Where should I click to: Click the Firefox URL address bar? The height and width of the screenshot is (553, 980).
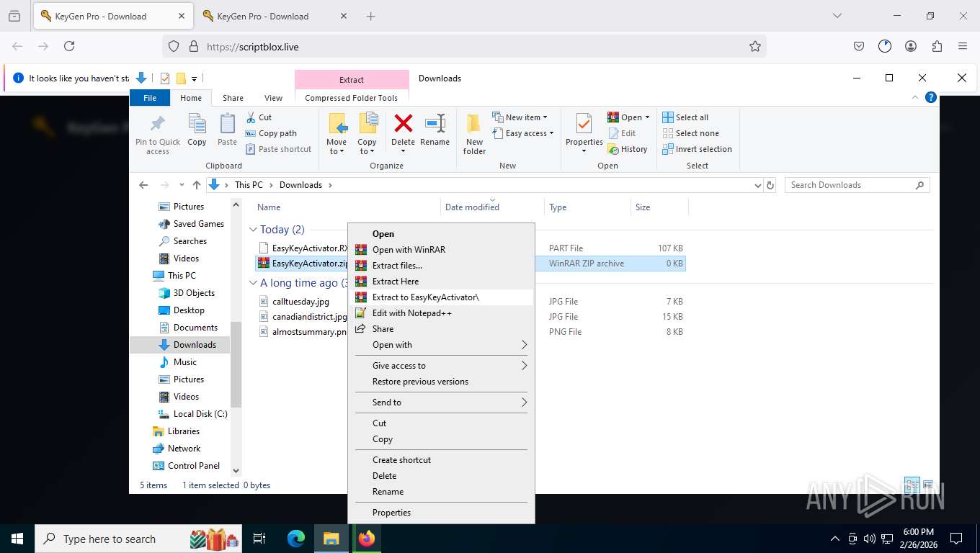[x=465, y=46]
